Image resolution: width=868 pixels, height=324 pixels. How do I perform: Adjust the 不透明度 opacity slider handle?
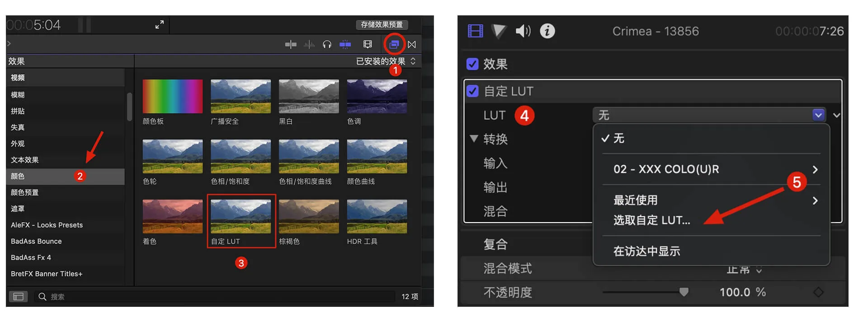click(684, 292)
